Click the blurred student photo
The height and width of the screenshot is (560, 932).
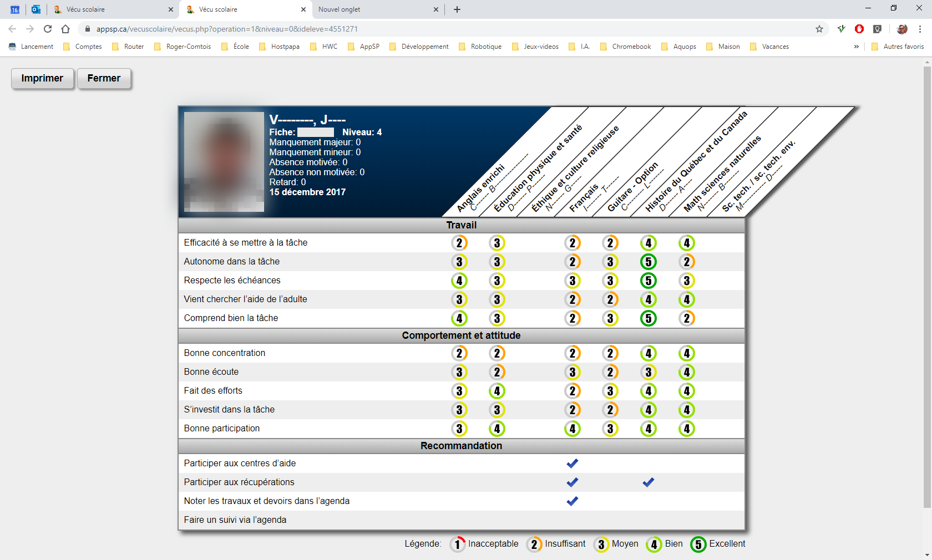(x=224, y=162)
